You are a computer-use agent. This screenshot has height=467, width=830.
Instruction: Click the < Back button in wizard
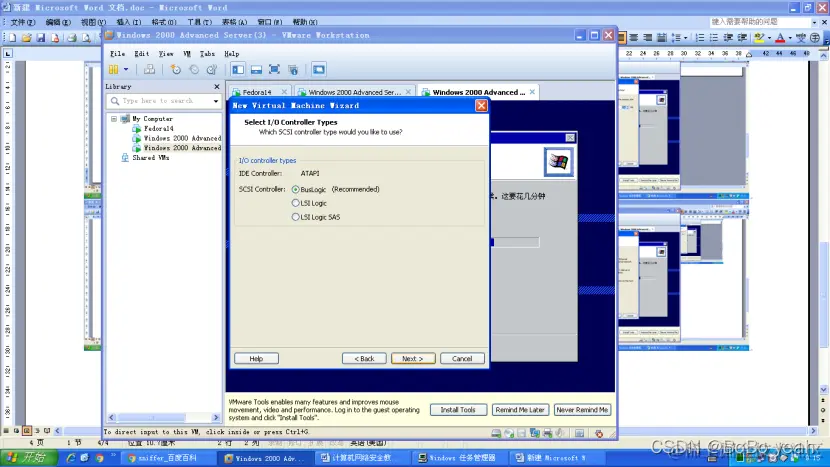pyautogui.click(x=364, y=358)
